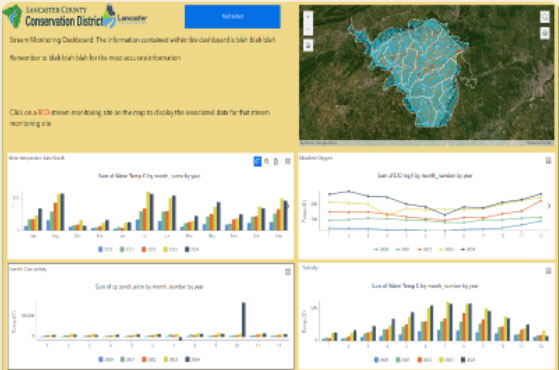Viewport: 559px width, 370px height.
Task: Toggle 2020 line in Dissolved Oxygen legend
Action: [381, 250]
